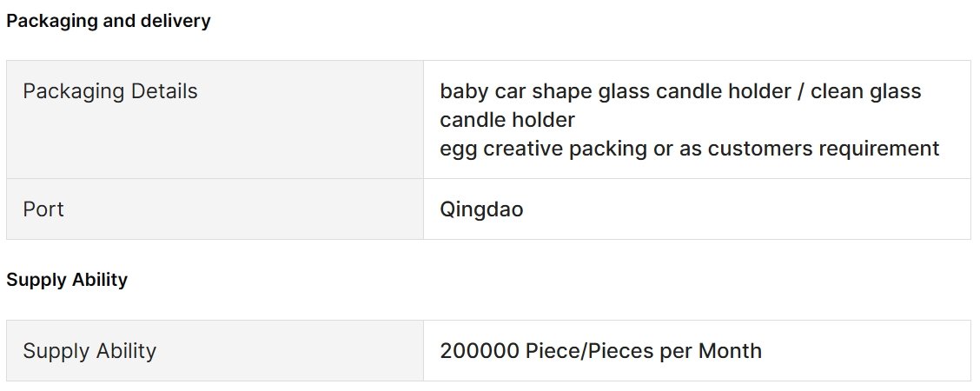The width and height of the screenshot is (980, 391).
Task: Click the 'Piece/Pieces' unit text
Action: 589,351
